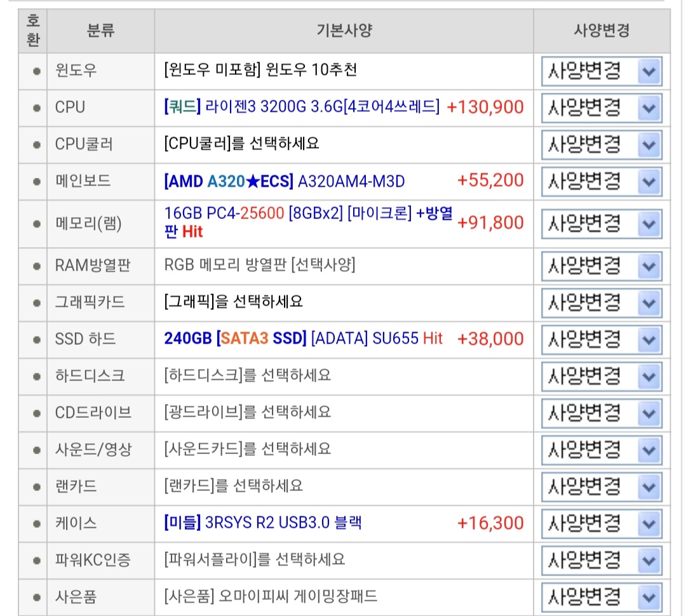This screenshot has width=686, height=616.
Task: Click the 메인보드 category label
Action: [x=83, y=181]
